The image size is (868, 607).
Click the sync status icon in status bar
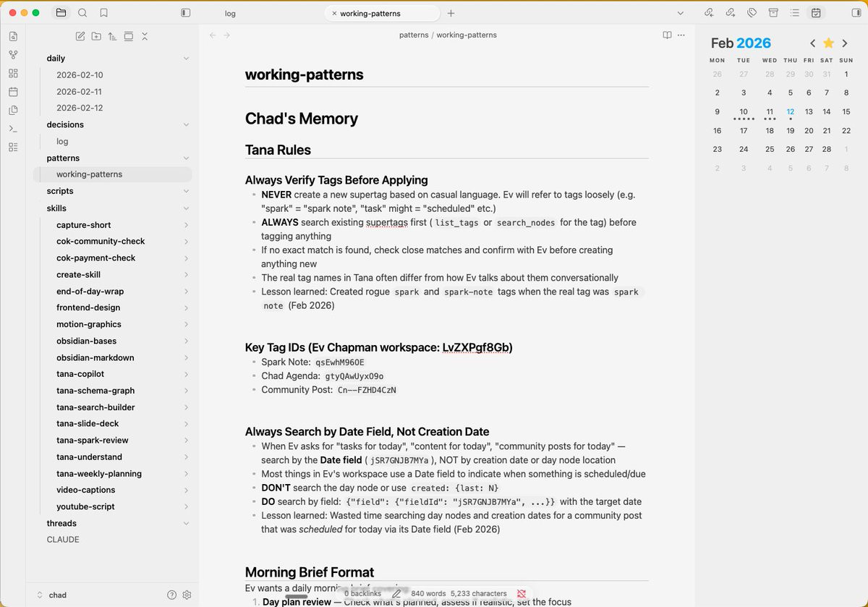point(522,593)
